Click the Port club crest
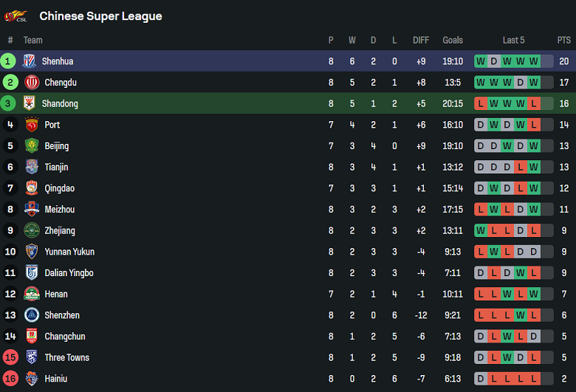Image resolution: width=576 pixels, height=392 pixels. (32, 125)
